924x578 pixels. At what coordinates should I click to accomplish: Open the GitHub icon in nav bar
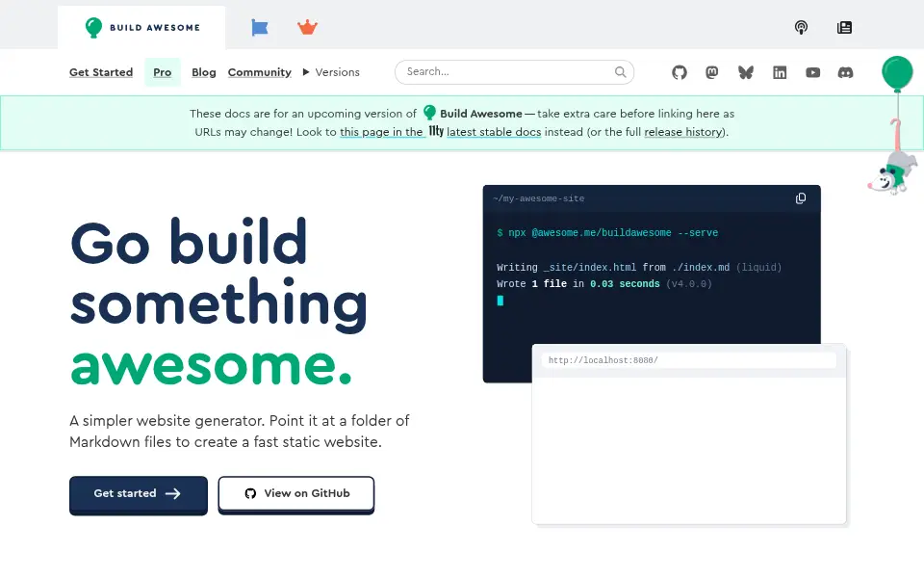[x=680, y=72]
